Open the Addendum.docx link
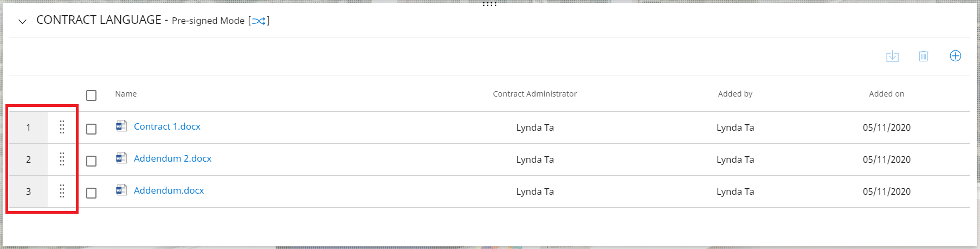This screenshot has height=249, width=980. [x=169, y=190]
